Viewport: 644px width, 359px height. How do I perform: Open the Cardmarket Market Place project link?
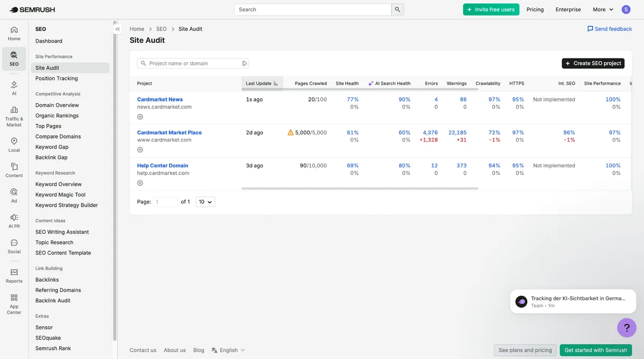point(170,133)
